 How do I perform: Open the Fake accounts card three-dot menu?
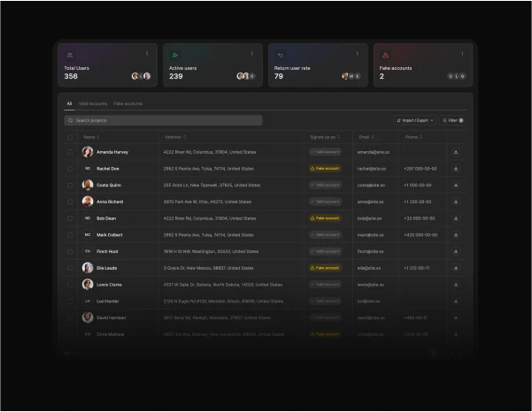pyautogui.click(x=462, y=54)
